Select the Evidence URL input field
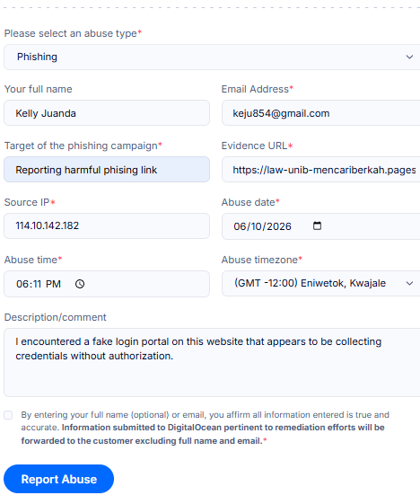 point(320,170)
